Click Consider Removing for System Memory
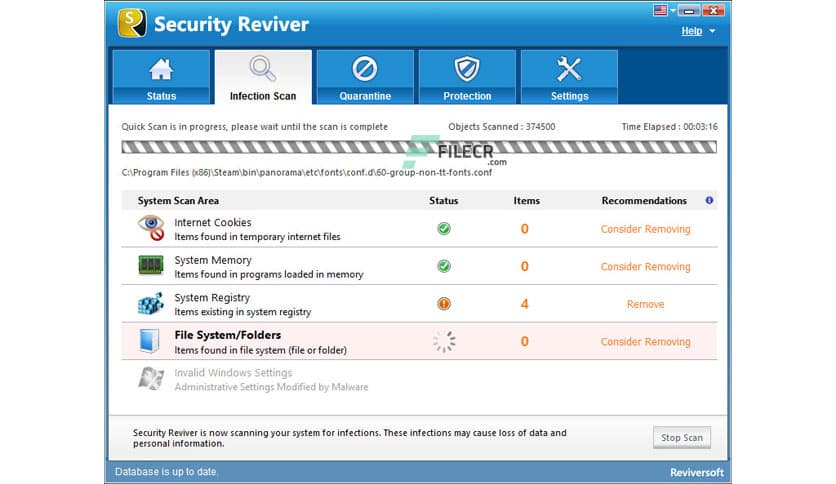Viewport: 836px width, 484px height. pos(645,267)
